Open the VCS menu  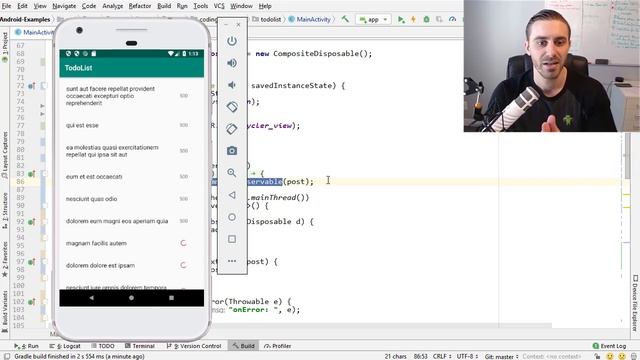click(219, 6)
